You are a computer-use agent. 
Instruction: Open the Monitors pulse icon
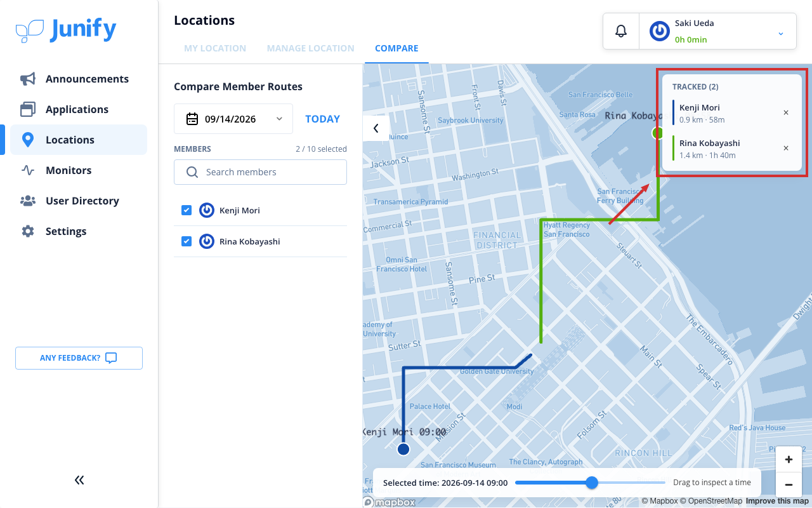(28, 170)
